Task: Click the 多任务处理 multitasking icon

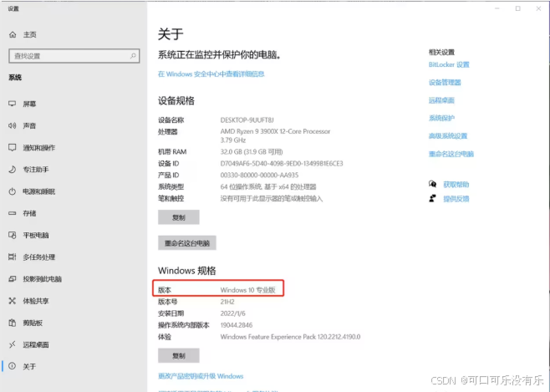Action: click(x=13, y=257)
